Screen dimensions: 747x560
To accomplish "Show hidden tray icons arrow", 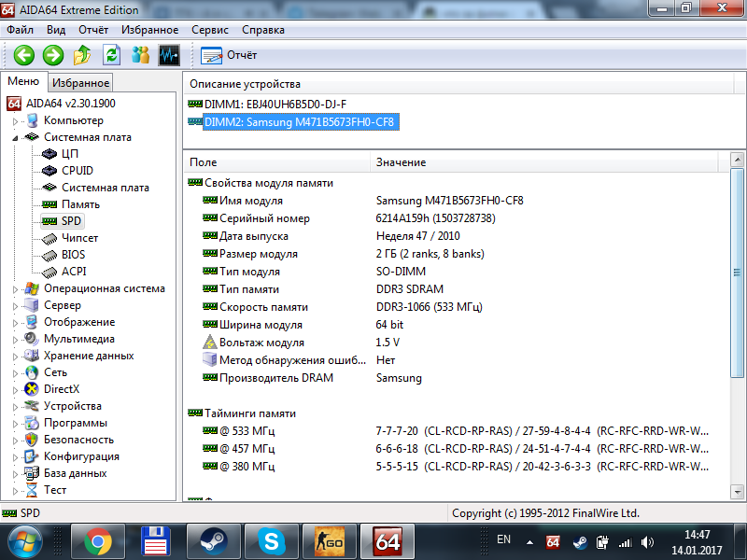I will click(529, 542).
